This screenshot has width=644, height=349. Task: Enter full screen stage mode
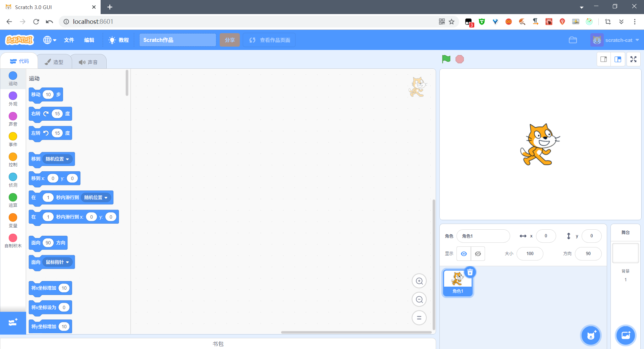[x=634, y=59]
